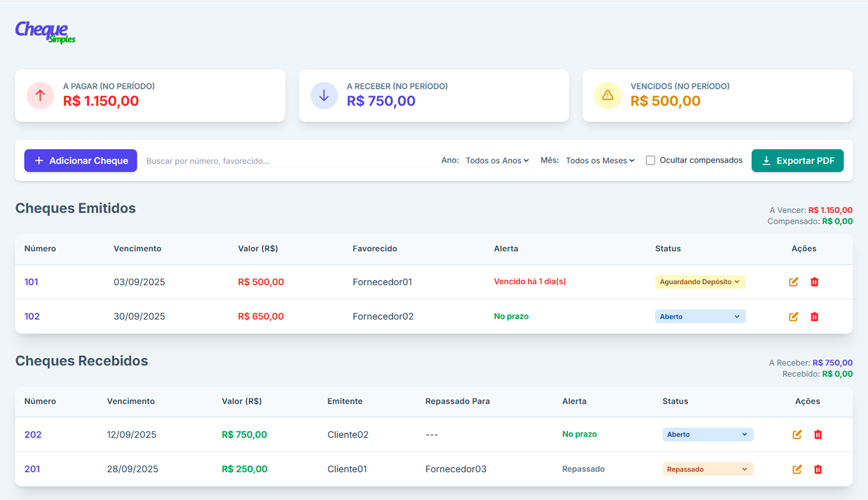This screenshot has width=868, height=500.
Task: Delete cheque 101 using trash icon
Action: (x=814, y=282)
